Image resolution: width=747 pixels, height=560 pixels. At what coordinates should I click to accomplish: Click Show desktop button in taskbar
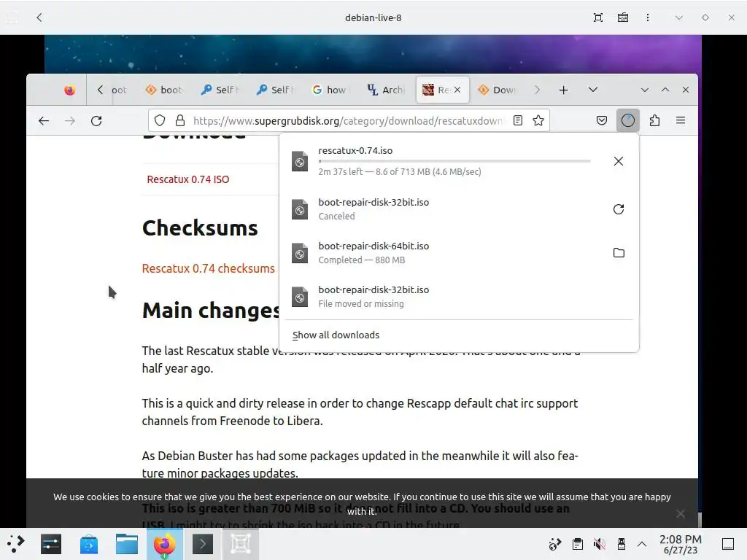point(727,544)
